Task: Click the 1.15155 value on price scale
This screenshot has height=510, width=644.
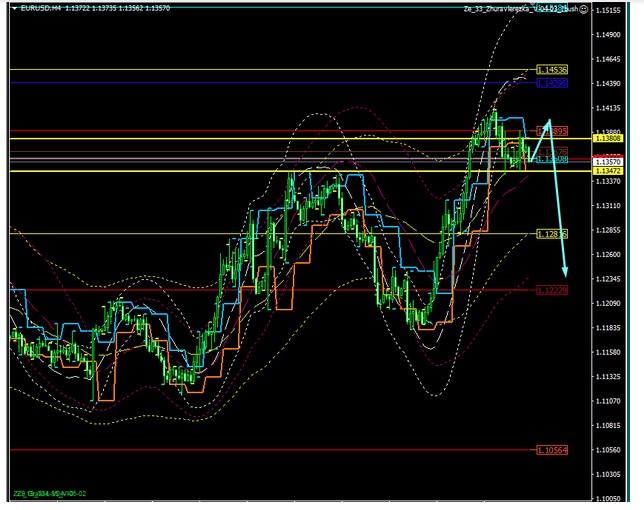Action: [608, 10]
